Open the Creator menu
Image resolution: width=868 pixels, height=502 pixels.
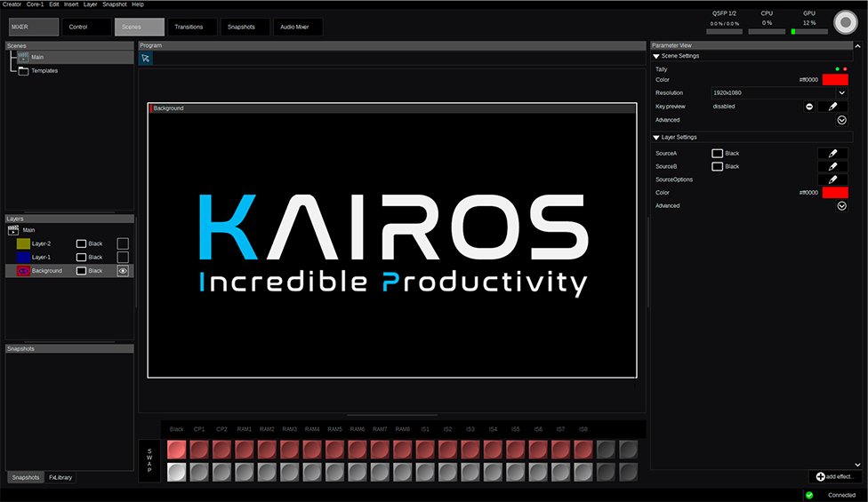pos(12,4)
